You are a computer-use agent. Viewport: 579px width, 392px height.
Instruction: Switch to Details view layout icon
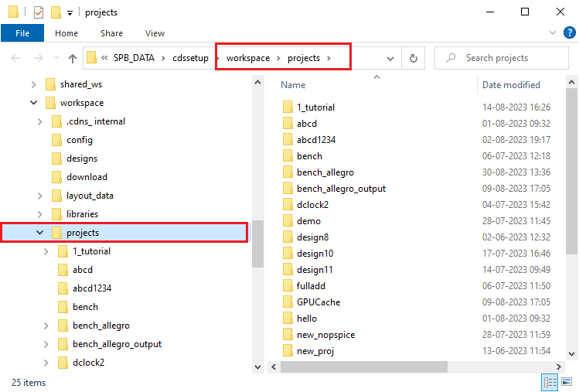point(550,382)
